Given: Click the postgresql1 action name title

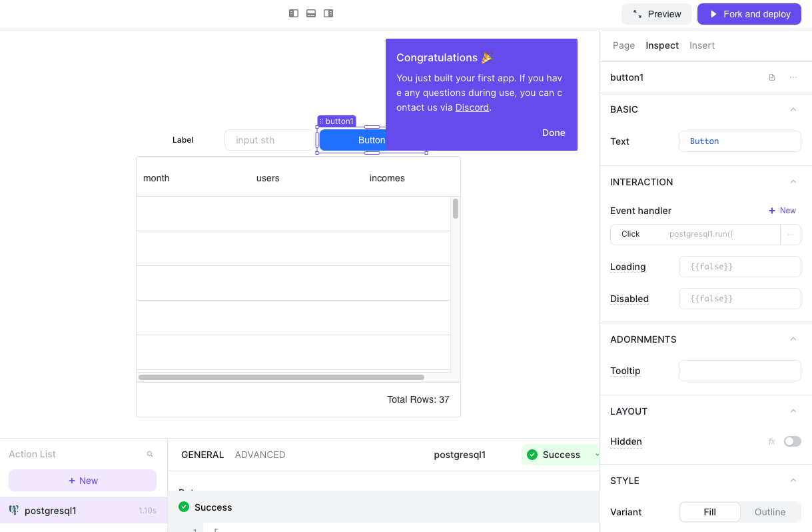Looking at the screenshot, I should [x=460, y=455].
